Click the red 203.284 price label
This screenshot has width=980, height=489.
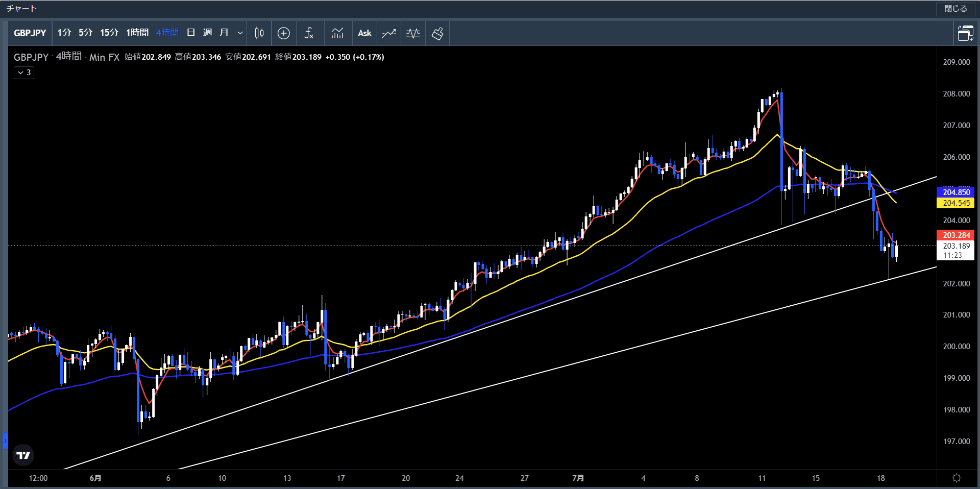(x=956, y=235)
